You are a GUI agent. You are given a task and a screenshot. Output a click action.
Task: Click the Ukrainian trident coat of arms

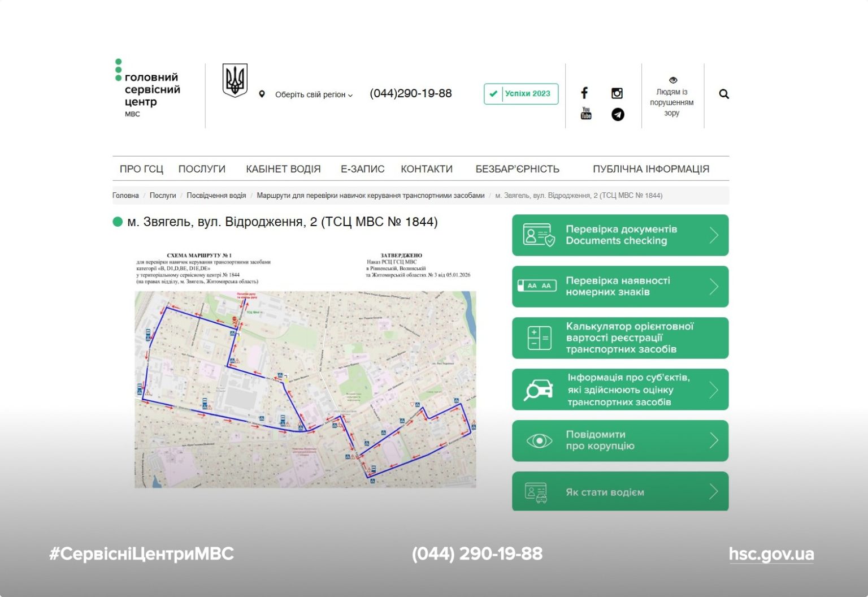[x=235, y=80]
